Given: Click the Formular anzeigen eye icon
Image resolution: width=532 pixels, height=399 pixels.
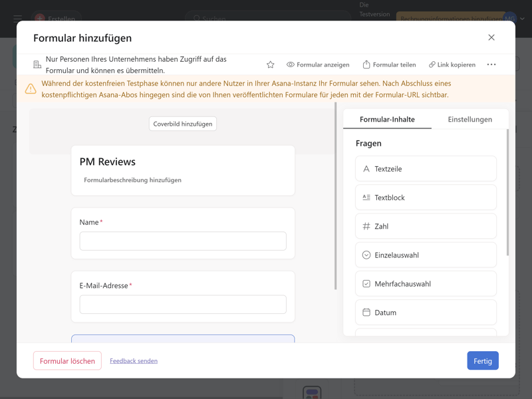Looking at the screenshot, I should pyautogui.click(x=291, y=65).
